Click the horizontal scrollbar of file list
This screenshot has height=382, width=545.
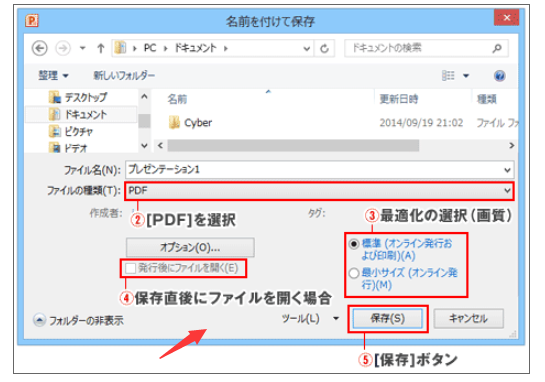(293, 146)
